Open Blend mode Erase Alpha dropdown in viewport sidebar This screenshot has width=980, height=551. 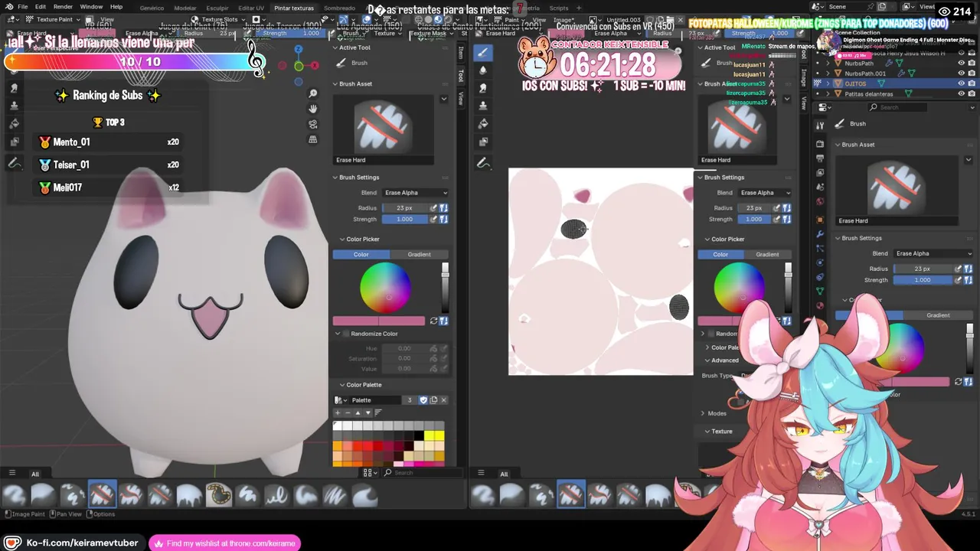[416, 193]
